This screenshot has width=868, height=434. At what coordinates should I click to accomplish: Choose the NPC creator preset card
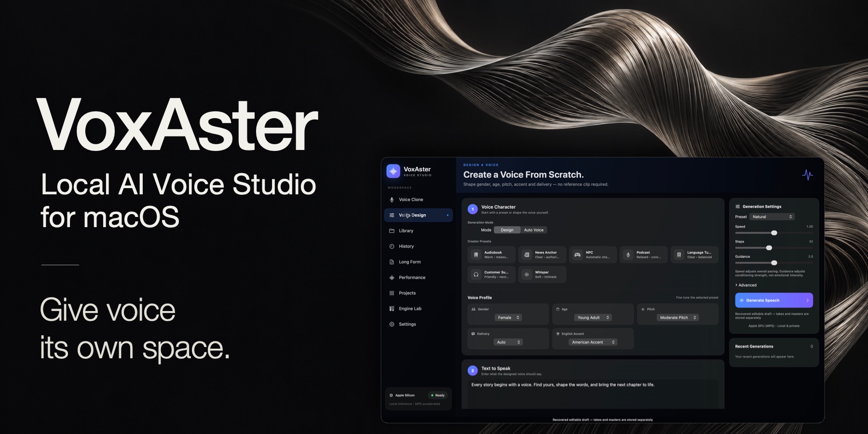(x=593, y=255)
